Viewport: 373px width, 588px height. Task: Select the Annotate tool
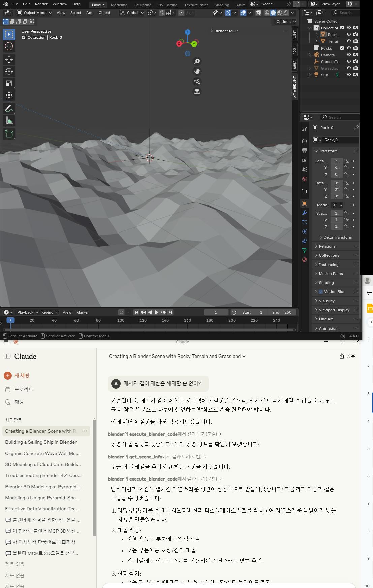pyautogui.click(x=9, y=109)
